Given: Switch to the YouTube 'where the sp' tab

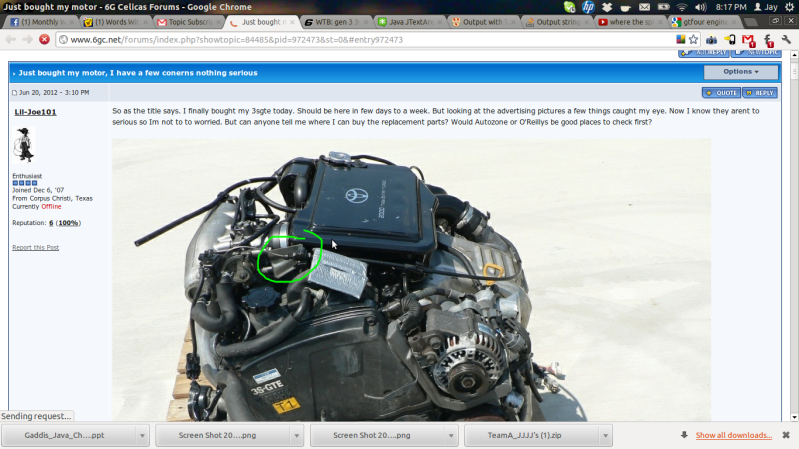Looking at the screenshot, I should [x=631, y=22].
